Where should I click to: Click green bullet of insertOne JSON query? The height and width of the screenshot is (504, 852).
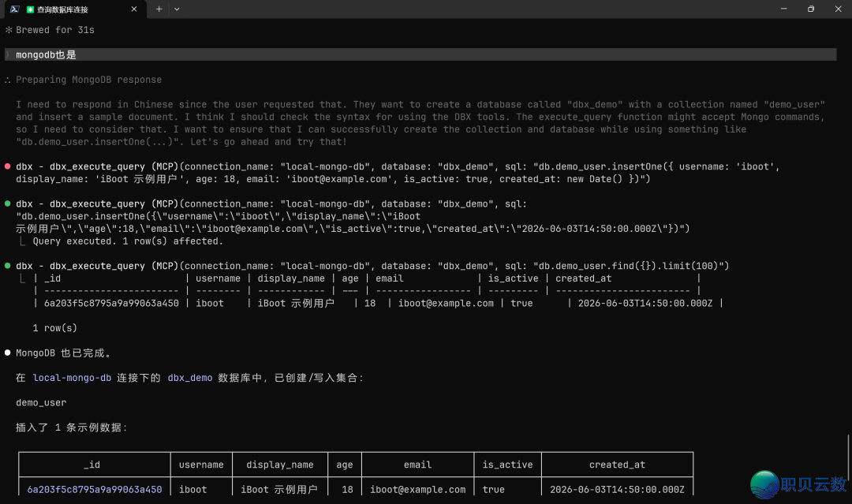click(8, 203)
